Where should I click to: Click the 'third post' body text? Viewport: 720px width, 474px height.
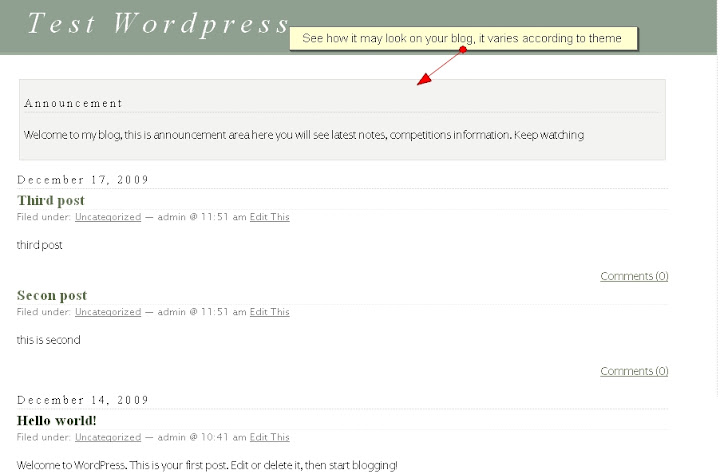click(x=39, y=245)
